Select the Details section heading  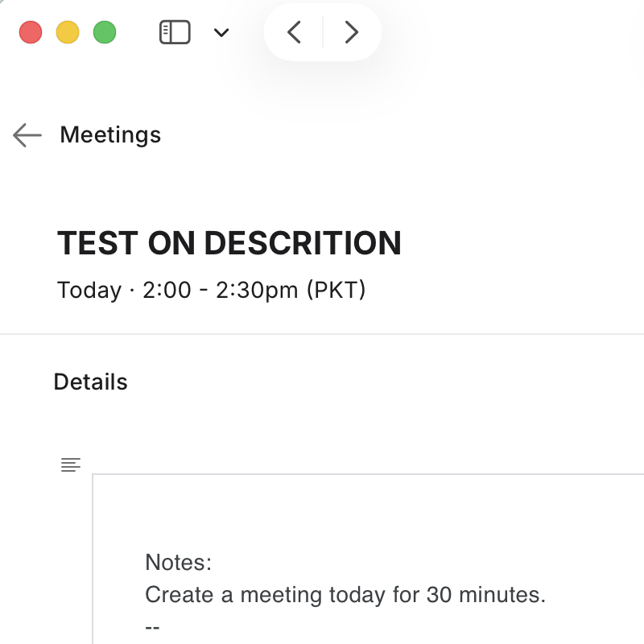coord(90,382)
